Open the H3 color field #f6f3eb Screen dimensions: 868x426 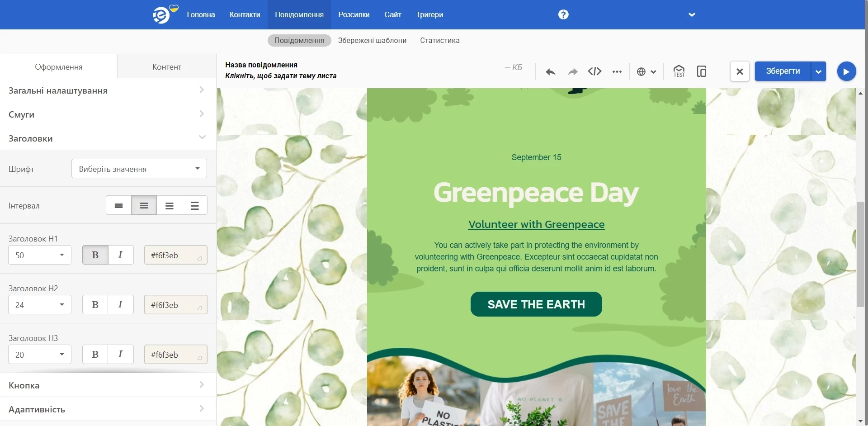coord(176,355)
